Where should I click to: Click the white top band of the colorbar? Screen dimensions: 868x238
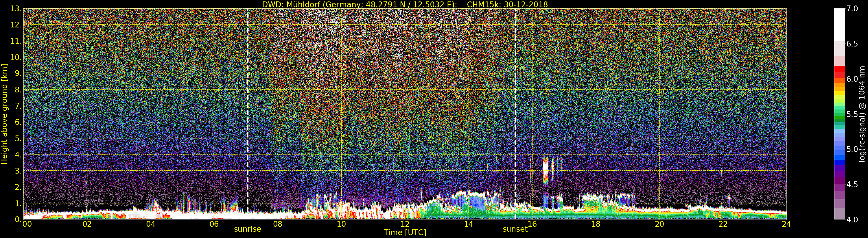839,25
